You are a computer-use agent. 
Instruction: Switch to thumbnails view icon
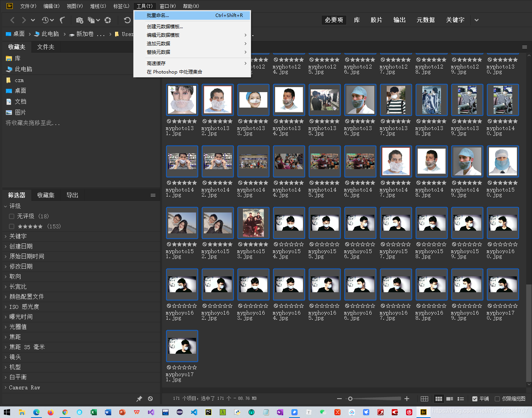pos(439,399)
